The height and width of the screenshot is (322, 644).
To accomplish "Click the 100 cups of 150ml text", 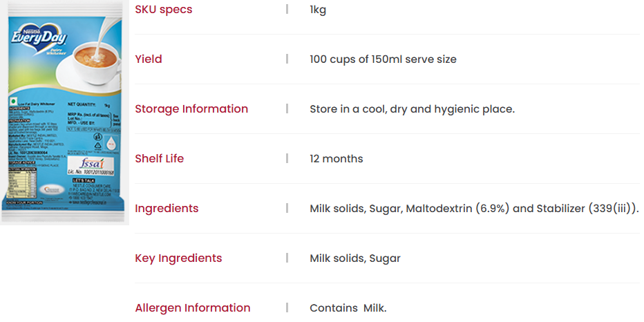I will click(383, 59).
